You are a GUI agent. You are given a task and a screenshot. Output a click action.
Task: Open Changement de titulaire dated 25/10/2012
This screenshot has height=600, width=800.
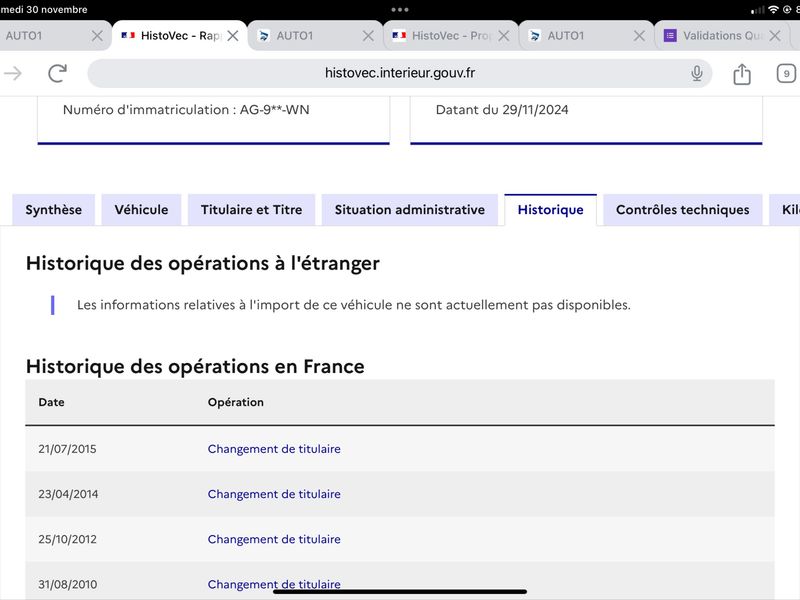tap(274, 539)
